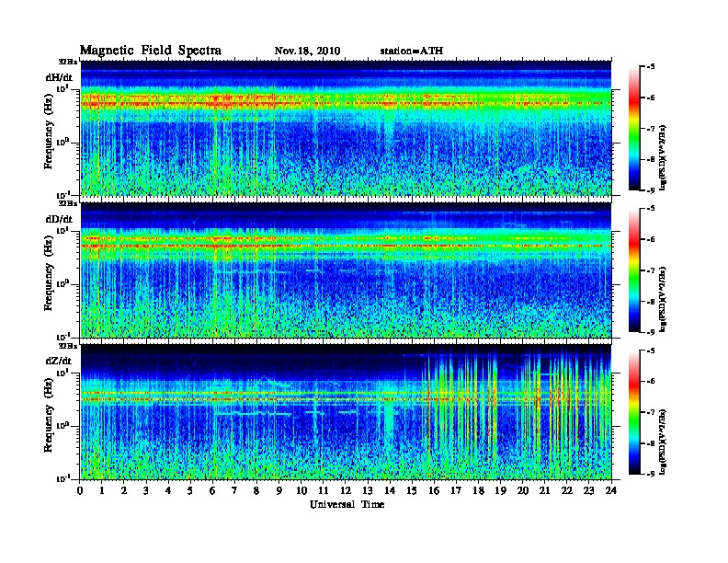728x563 pixels.
Task: Click the "-9" tick on the dH/dt color bar
Action: [x=651, y=190]
